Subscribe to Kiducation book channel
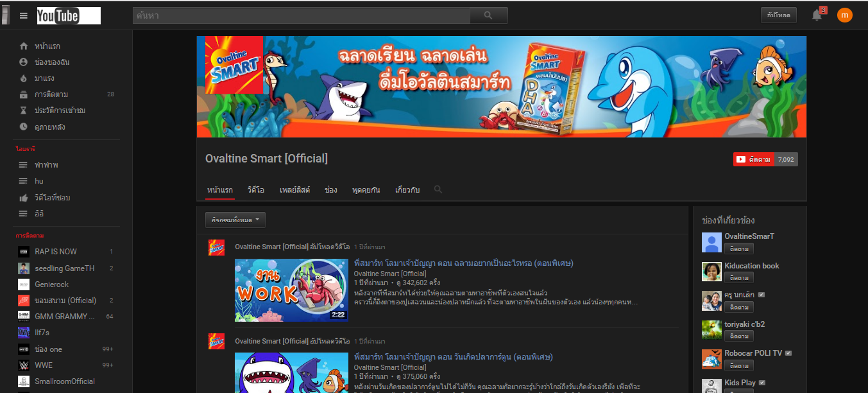This screenshot has width=868, height=393. pyautogui.click(x=739, y=278)
